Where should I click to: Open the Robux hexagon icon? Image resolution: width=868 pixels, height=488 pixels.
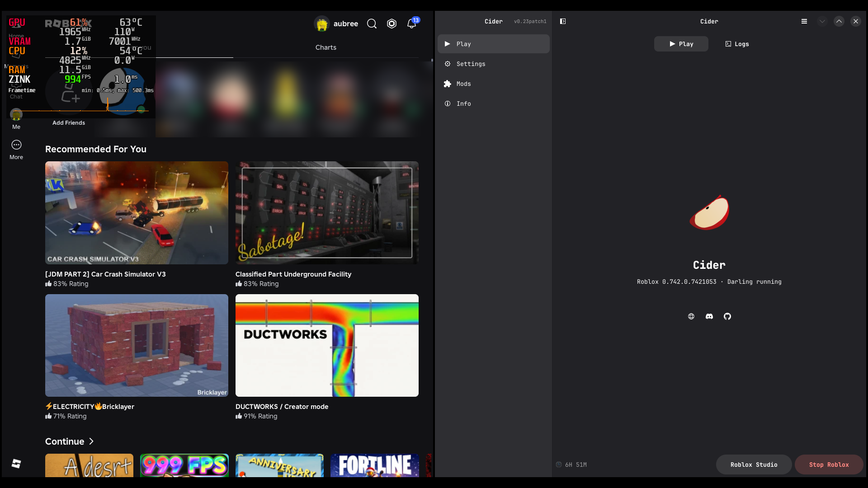pyautogui.click(x=392, y=23)
